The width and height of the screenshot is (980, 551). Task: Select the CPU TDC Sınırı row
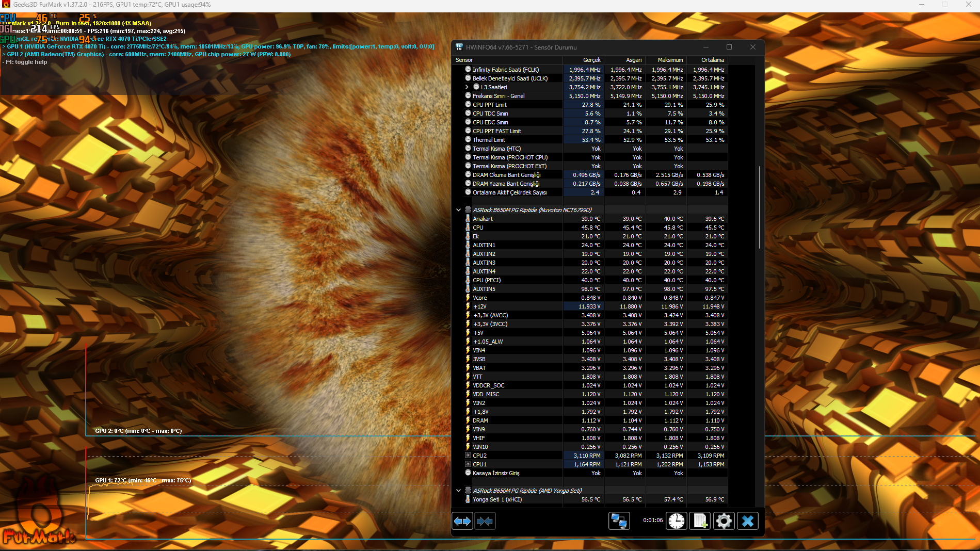coord(590,114)
